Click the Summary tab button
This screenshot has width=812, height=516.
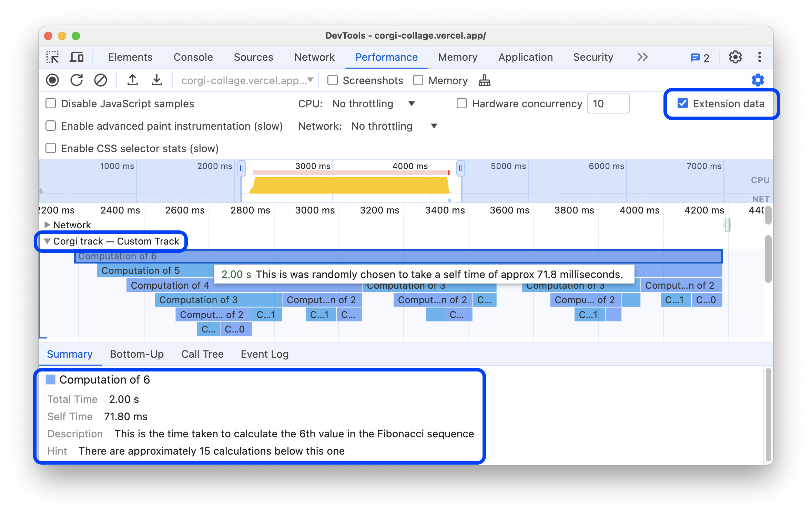point(69,354)
